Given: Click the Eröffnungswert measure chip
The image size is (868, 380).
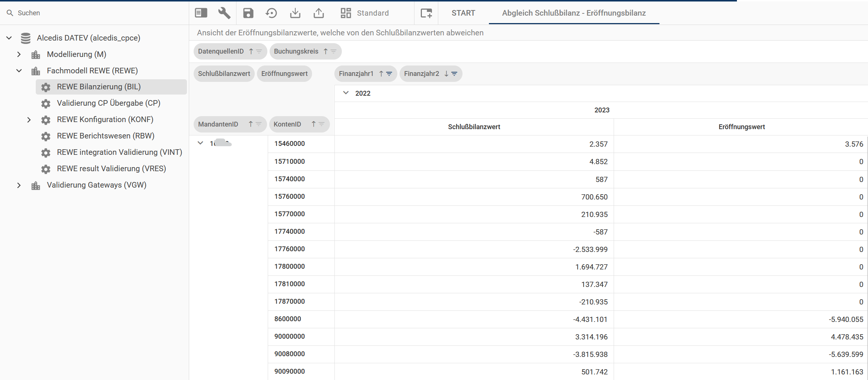Looking at the screenshot, I should click(x=284, y=74).
